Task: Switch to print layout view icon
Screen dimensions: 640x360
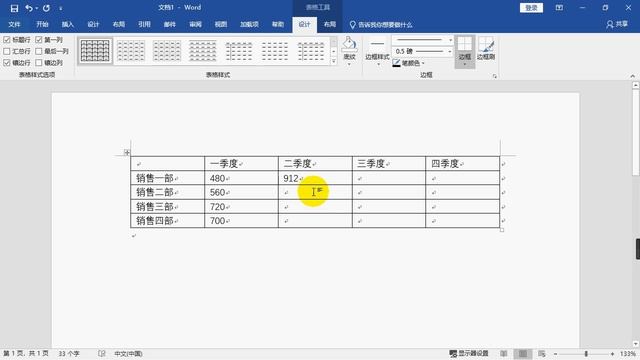Action: point(523,353)
